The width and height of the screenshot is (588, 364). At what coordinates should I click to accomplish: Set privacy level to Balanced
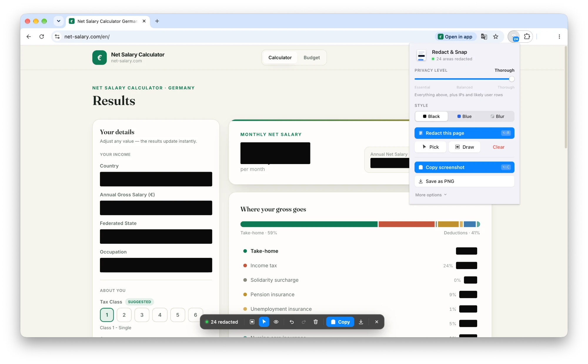coord(465,87)
